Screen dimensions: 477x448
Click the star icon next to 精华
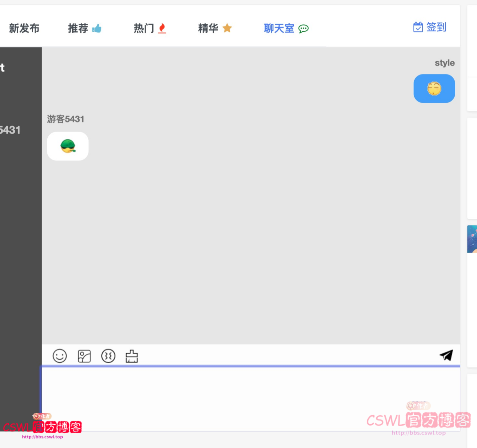(227, 28)
